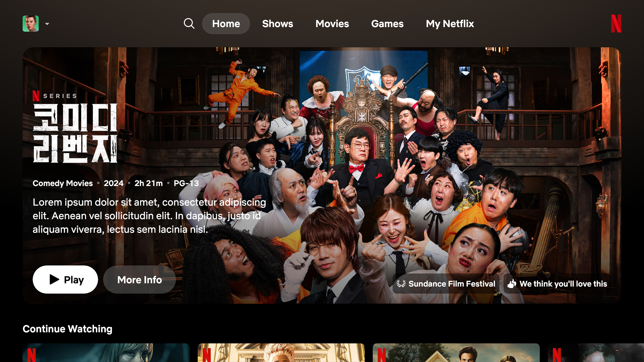This screenshot has height=362, width=644.
Task: Click the Korean series title logo
Action: coord(75,133)
